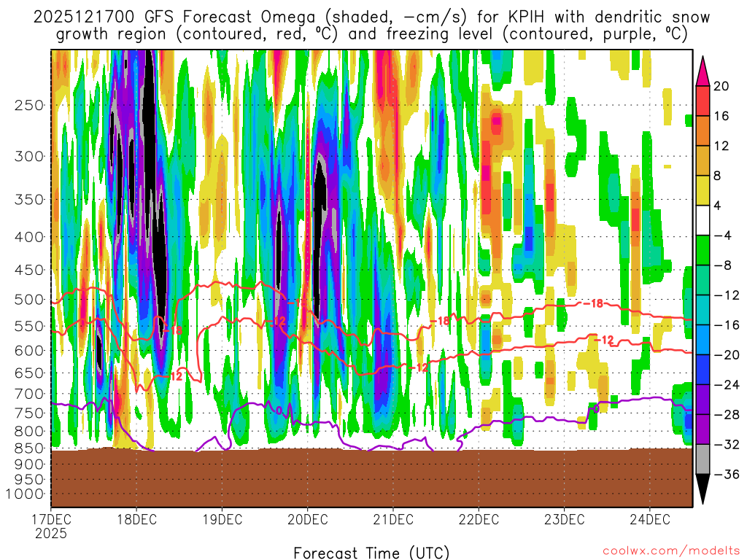Viewport: 747px width, 560px height.
Task: Click the 300 pressure level label
Action: click(29, 156)
